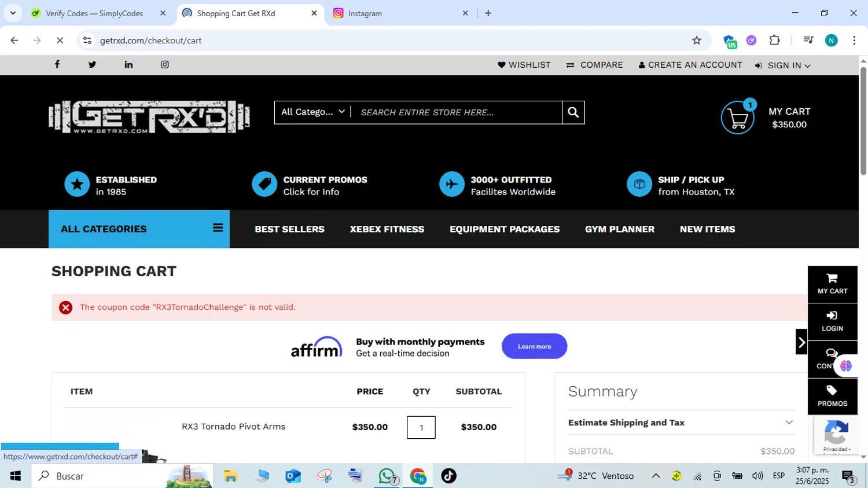The height and width of the screenshot is (488, 868).
Task: Go back to the previous page
Action: pos(14,41)
